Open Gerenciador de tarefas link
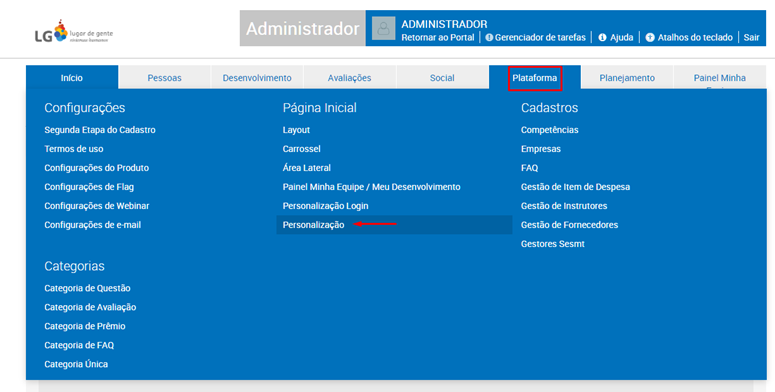The image size is (775, 392). point(540,38)
